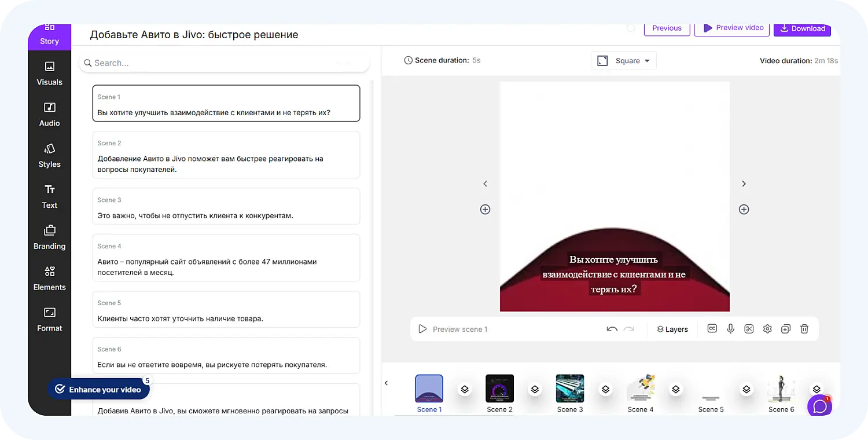Click the Preview video button
The width and height of the screenshot is (868, 440).
pyautogui.click(x=733, y=28)
